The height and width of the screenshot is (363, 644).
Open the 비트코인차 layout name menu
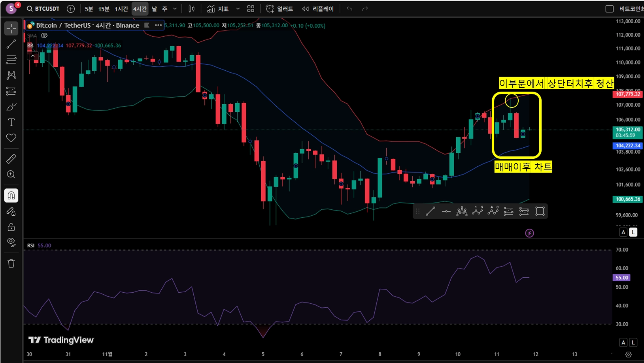point(631,9)
